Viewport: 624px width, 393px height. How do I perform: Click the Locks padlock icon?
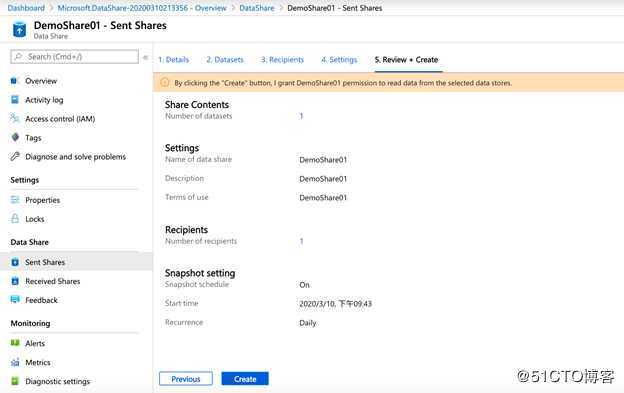coord(15,218)
